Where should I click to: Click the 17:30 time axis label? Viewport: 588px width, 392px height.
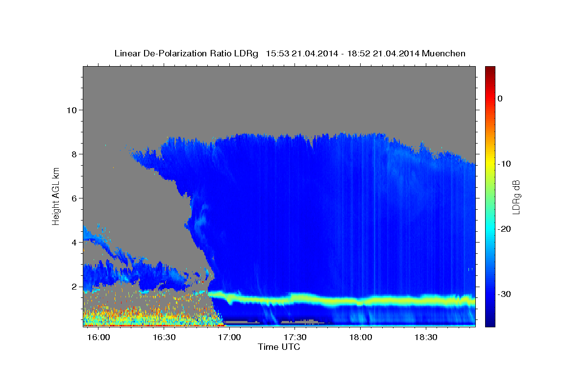[295, 337]
